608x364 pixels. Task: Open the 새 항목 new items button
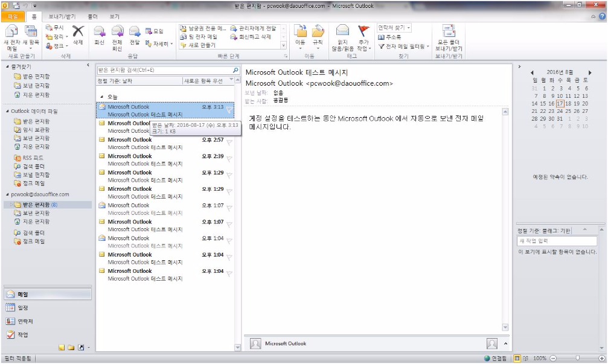tap(31, 38)
